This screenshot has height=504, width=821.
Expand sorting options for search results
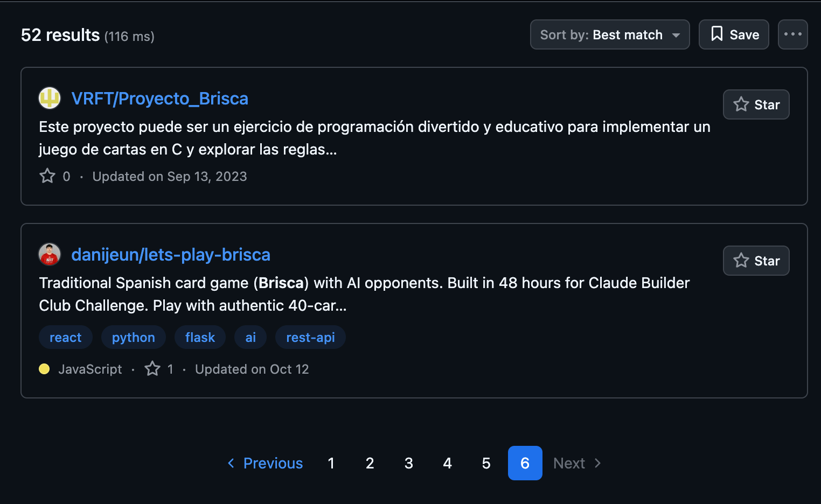[x=609, y=34]
